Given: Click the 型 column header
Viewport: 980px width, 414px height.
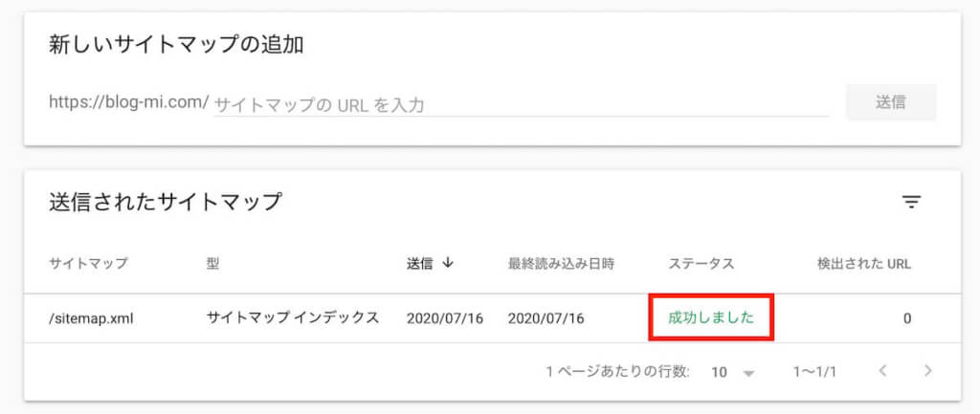Looking at the screenshot, I should coord(212,264).
